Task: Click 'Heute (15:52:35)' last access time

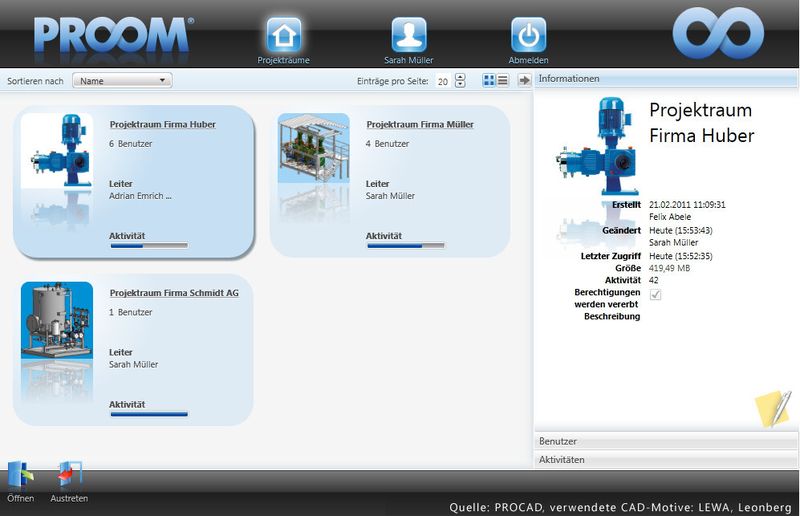Action: coord(681,256)
